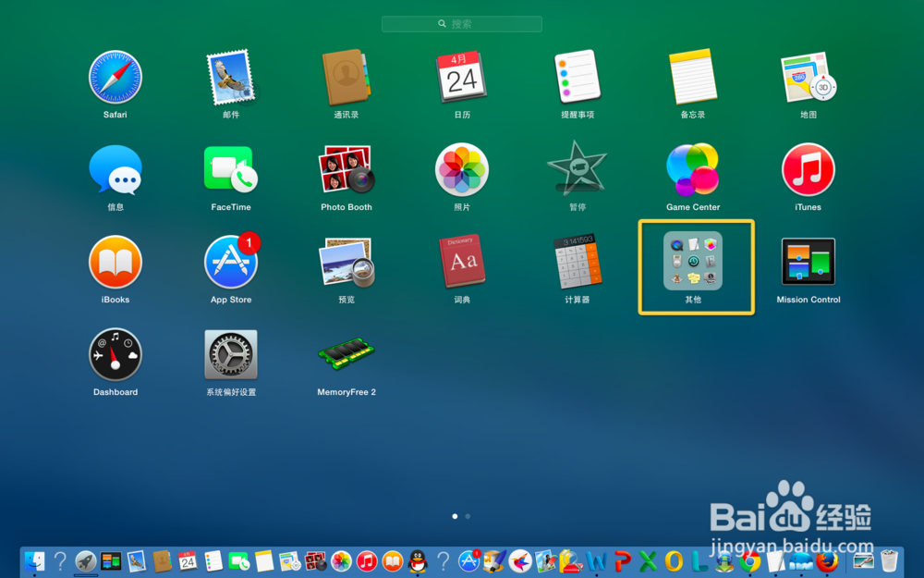Open Photos from the Dock
Screen dimensions: 924x578
[x=341, y=561]
